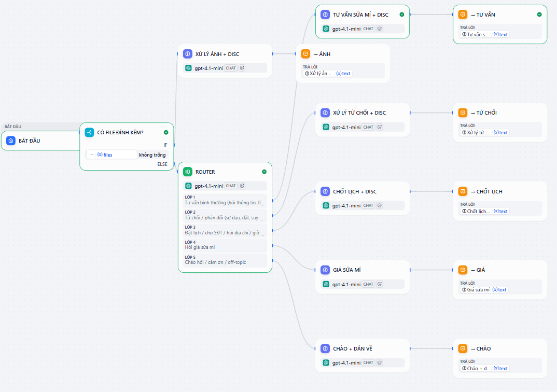Click the OpenAI logo in ROUTER model row
Screen dimensions: 557x392
click(x=188, y=185)
